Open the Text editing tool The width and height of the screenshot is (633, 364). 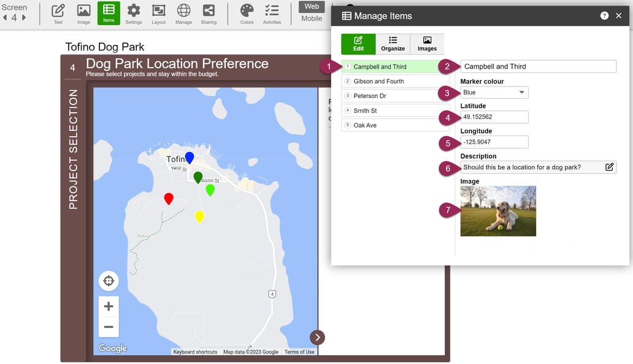(58, 13)
